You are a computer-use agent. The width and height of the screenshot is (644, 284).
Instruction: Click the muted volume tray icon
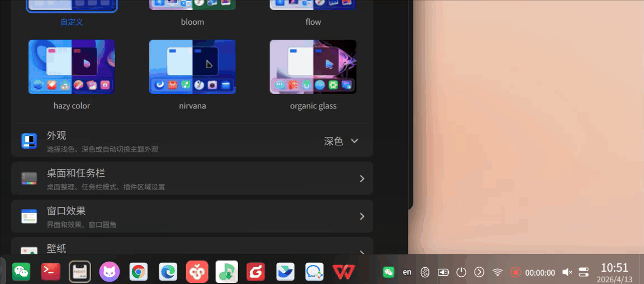(567, 272)
